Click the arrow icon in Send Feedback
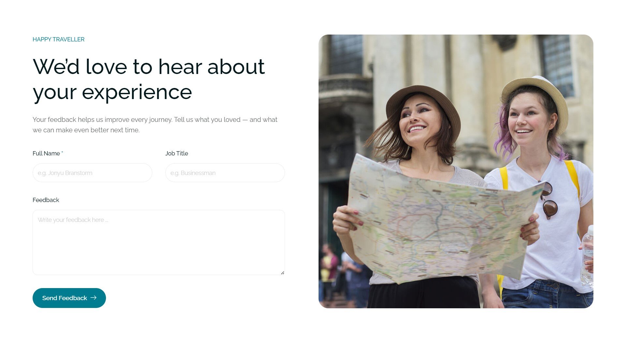Screen dimensions: 626x364 tap(94, 298)
